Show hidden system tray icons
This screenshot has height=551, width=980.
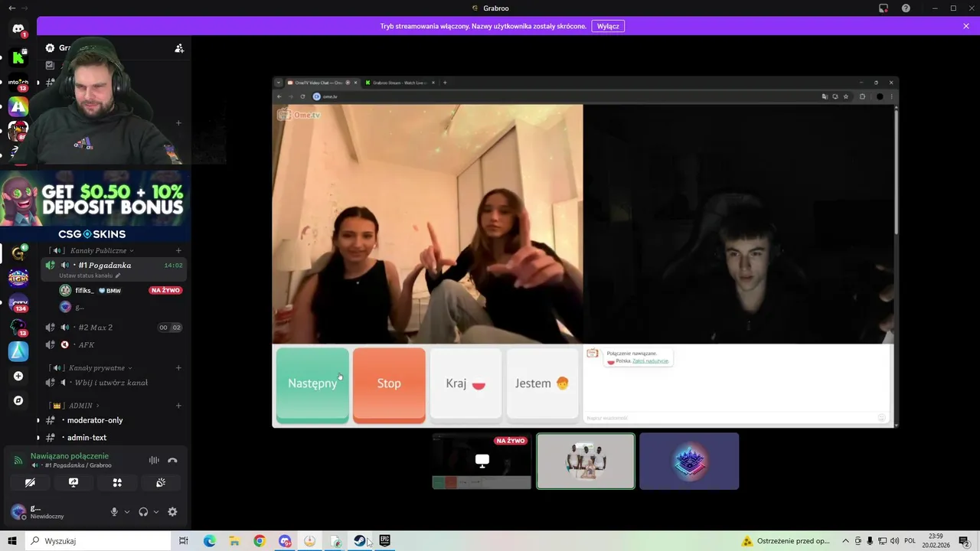click(845, 541)
